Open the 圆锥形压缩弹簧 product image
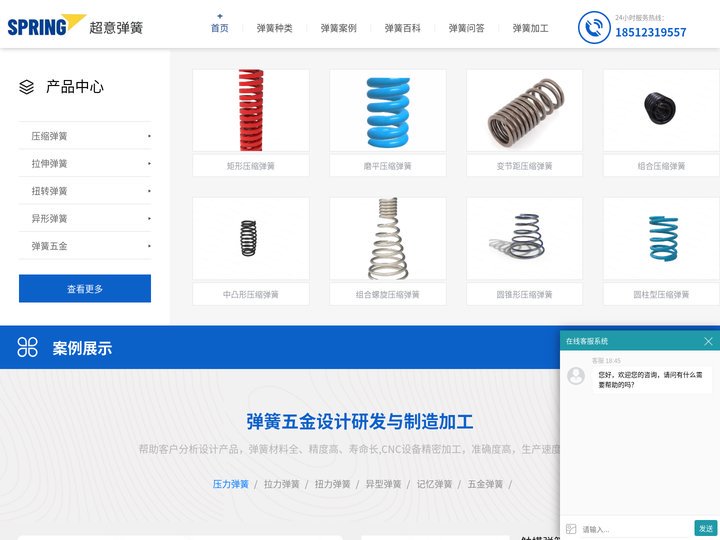Image resolution: width=720 pixels, height=540 pixels. 524,239
